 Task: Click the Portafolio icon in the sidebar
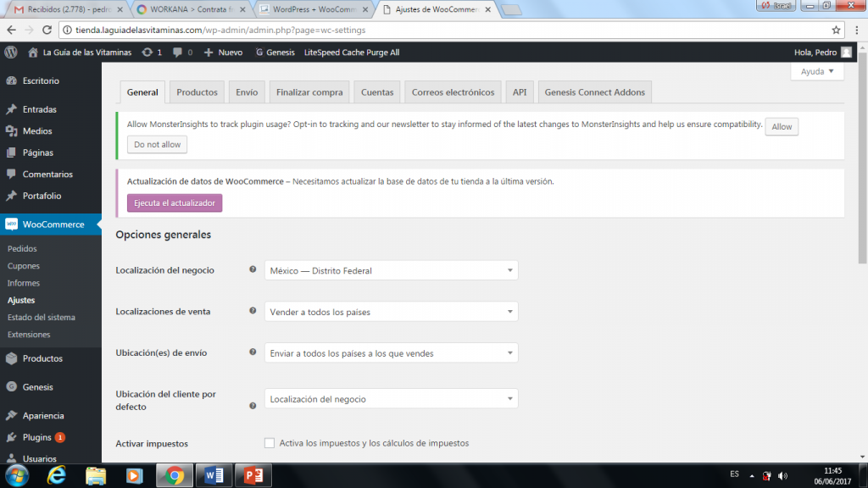(12, 196)
